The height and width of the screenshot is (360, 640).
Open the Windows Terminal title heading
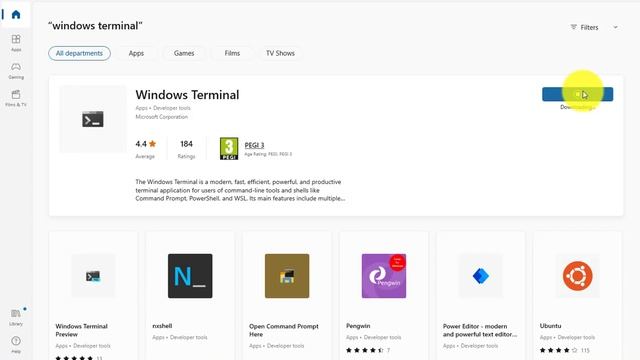(187, 95)
